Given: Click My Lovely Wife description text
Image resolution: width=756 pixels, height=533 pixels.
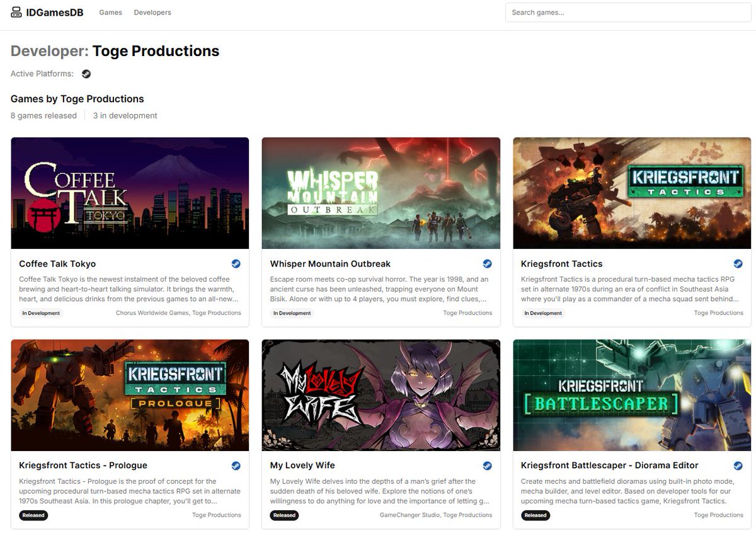Looking at the screenshot, I should click(379, 491).
